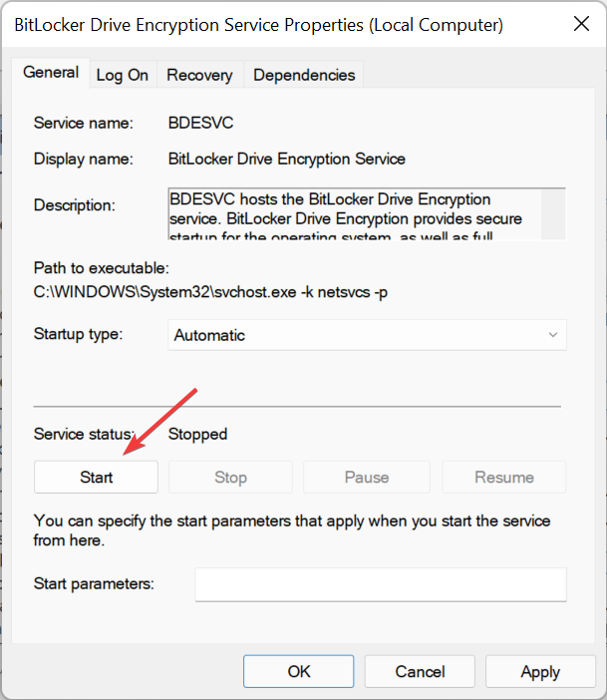This screenshot has width=607, height=700.
Task: Cancel the service properties dialog
Action: click(x=420, y=672)
